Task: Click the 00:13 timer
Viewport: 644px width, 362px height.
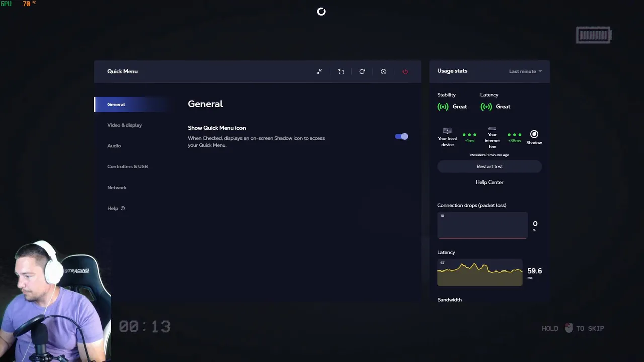Action: click(145, 327)
